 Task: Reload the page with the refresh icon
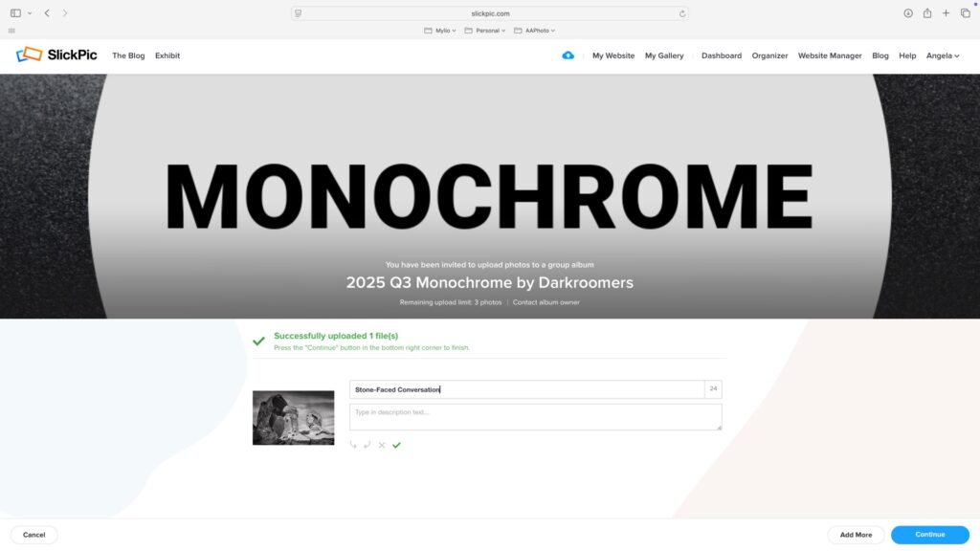[681, 13]
